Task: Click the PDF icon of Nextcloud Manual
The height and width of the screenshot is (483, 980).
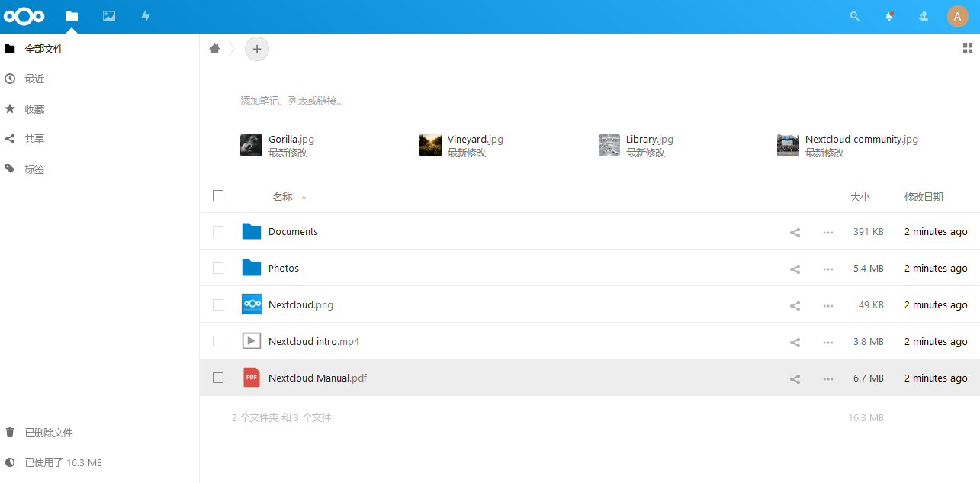Action: coord(252,378)
